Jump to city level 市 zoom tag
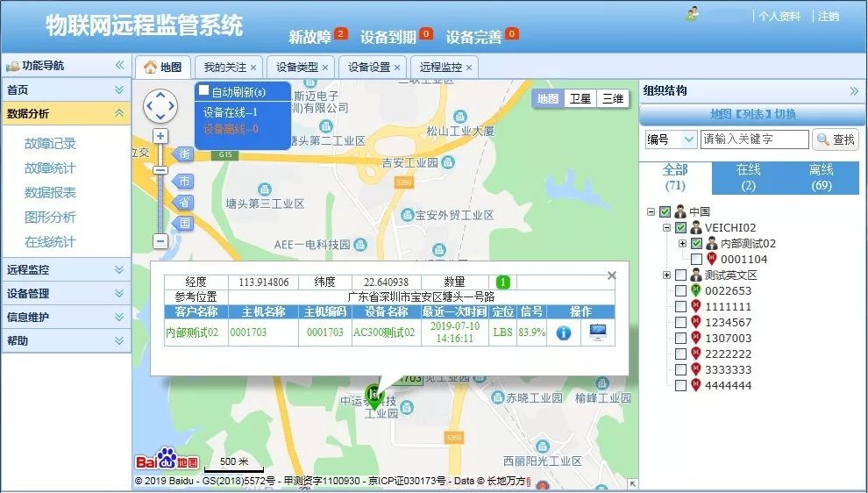 pyautogui.click(x=182, y=181)
